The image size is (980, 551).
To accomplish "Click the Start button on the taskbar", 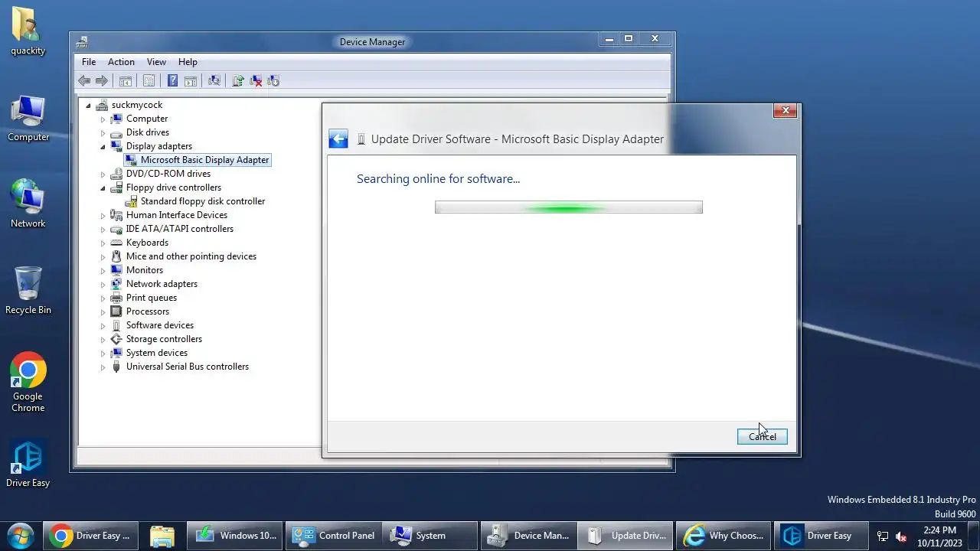I will (20, 536).
